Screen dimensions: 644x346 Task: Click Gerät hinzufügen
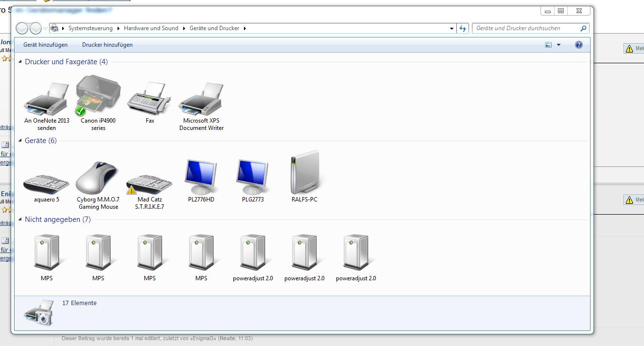click(x=45, y=45)
